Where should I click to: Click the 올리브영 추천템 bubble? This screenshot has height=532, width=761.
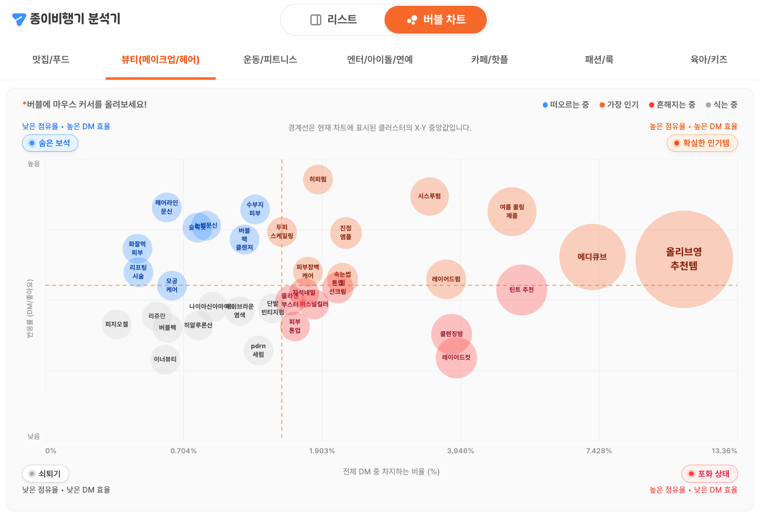pyautogui.click(x=684, y=259)
